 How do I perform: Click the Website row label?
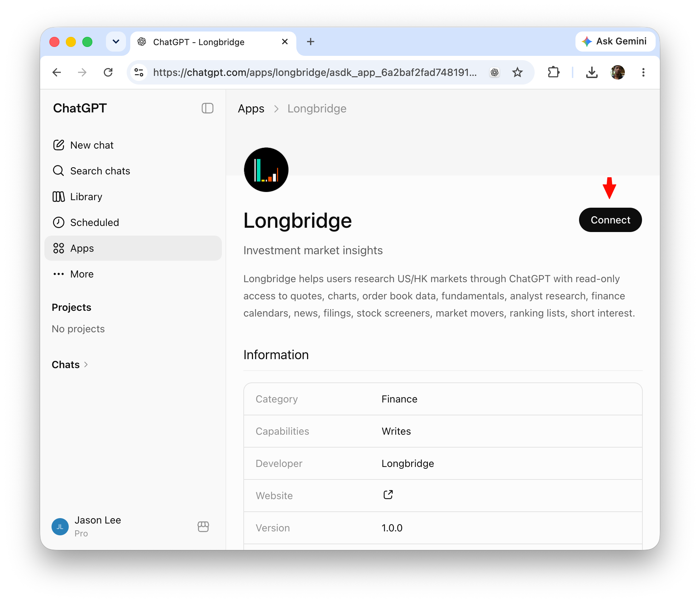(274, 496)
